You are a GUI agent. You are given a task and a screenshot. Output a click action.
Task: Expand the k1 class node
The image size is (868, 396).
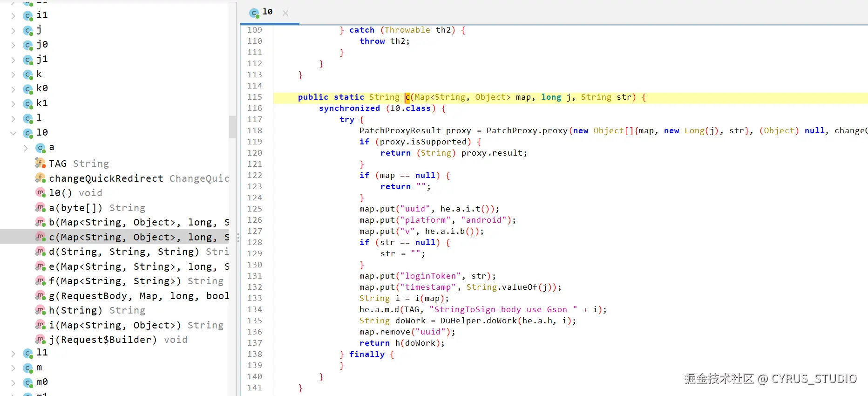13,104
